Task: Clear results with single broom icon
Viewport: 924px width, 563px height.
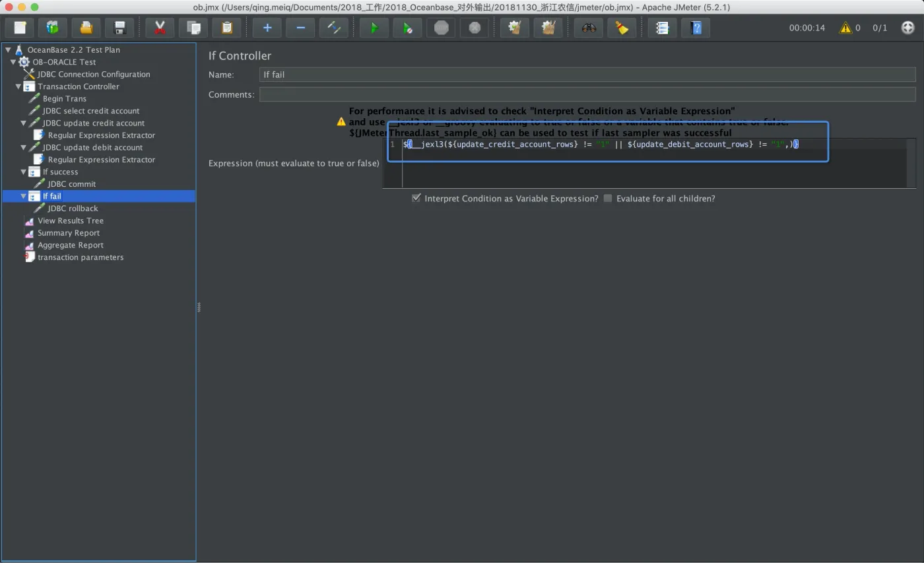Action: 515,28
